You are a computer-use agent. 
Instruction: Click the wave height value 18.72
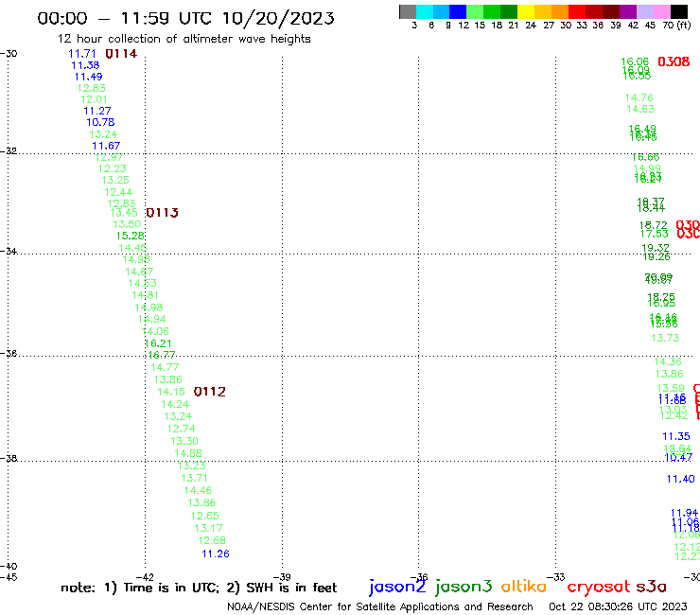[654, 225]
